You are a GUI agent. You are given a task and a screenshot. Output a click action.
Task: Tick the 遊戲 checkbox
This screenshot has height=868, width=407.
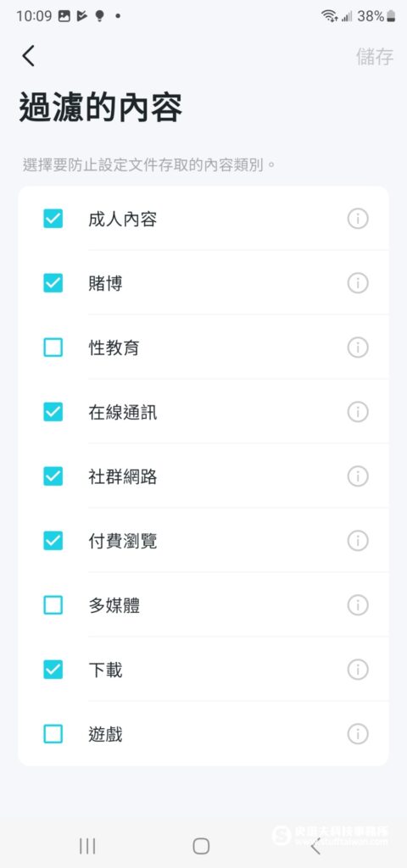[53, 734]
